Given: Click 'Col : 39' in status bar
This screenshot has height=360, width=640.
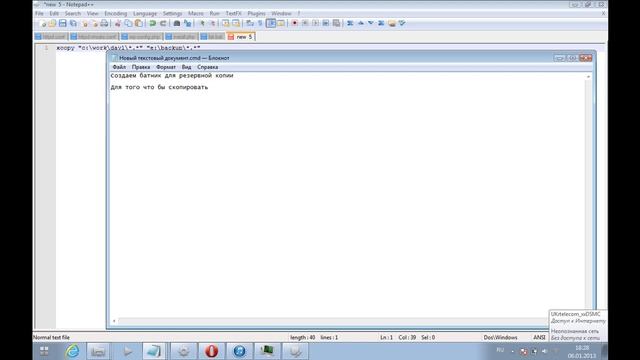Looking at the screenshot, I should 407,338.
